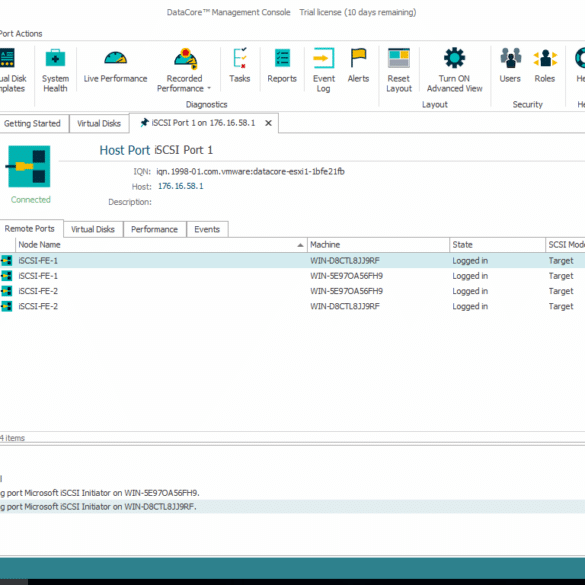The width and height of the screenshot is (585, 585).
Task: Open the Alerts flag
Action: tap(358, 65)
